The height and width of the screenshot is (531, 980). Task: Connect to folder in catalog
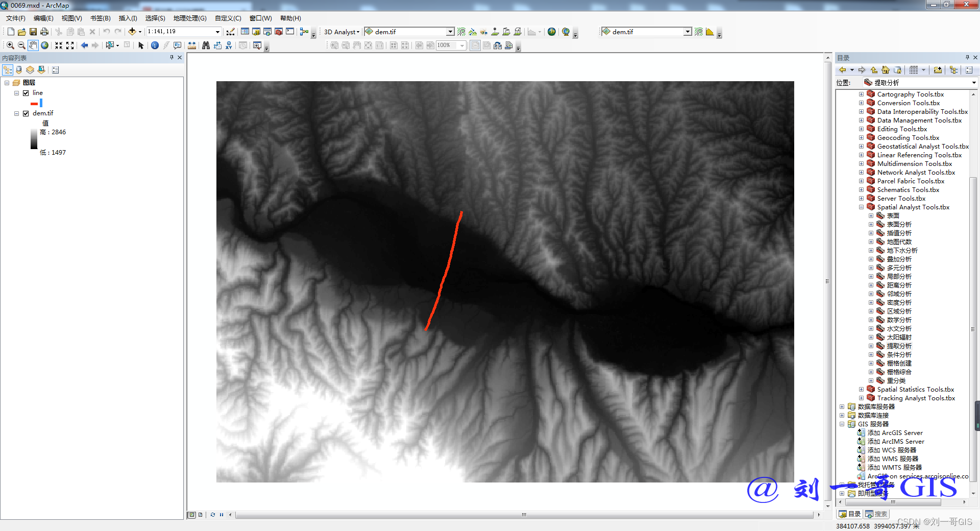(938, 70)
